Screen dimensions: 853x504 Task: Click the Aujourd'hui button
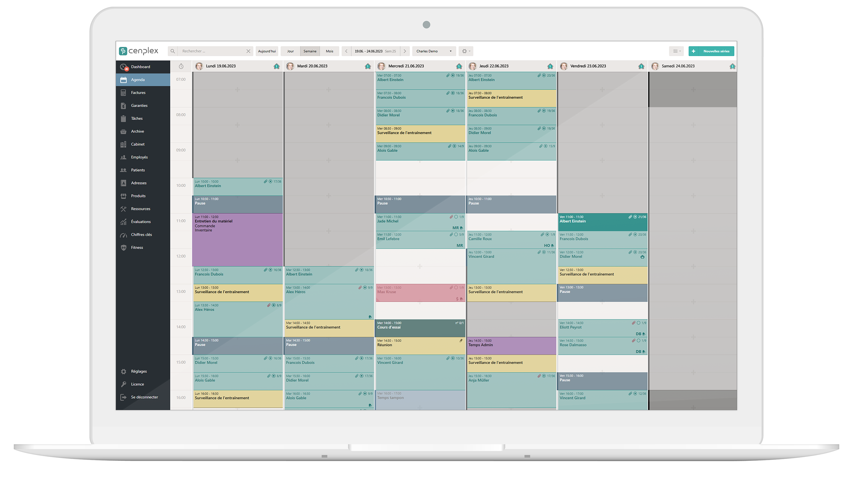click(x=267, y=51)
